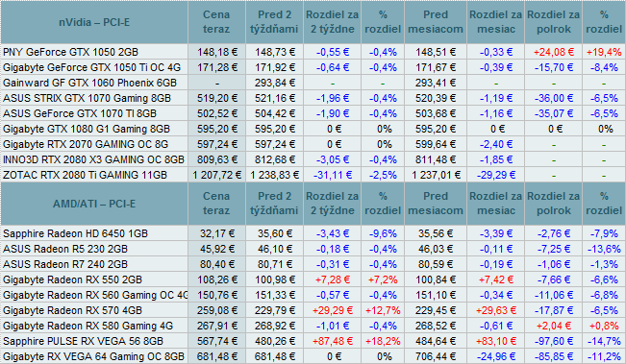Click the 1 207,72 € current price cell
The image size is (626, 364).
(x=216, y=175)
